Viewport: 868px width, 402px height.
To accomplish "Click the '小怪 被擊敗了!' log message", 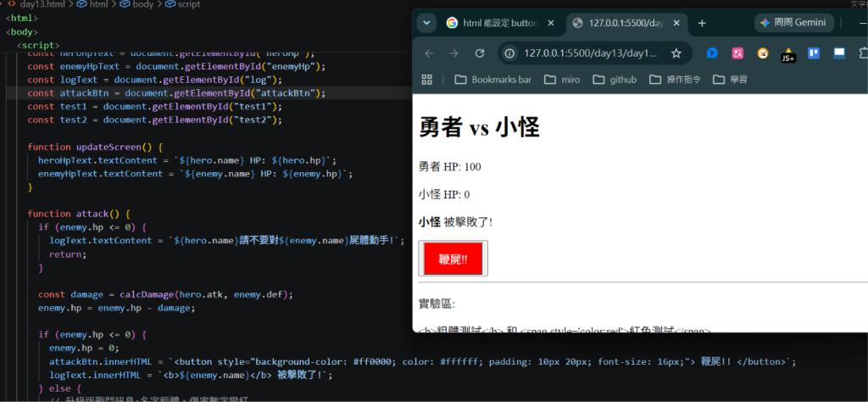I will [x=455, y=222].
